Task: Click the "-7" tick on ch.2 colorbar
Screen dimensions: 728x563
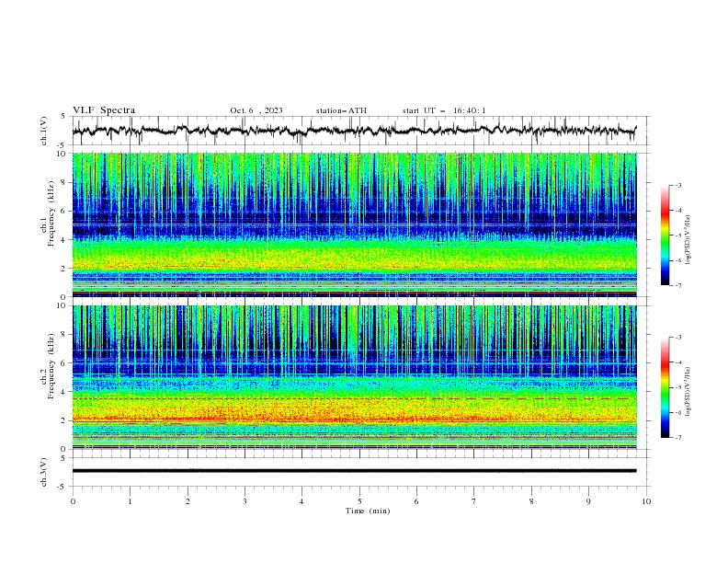Action: [x=677, y=438]
